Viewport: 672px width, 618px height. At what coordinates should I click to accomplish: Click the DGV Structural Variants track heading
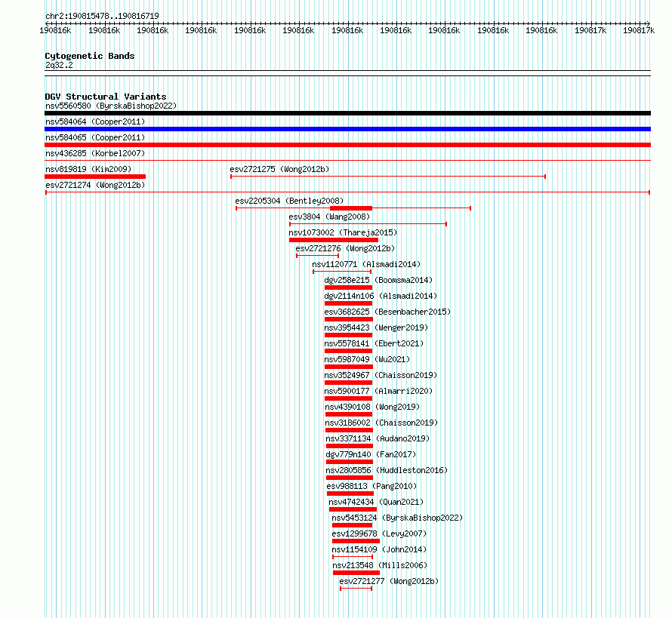pyautogui.click(x=106, y=97)
